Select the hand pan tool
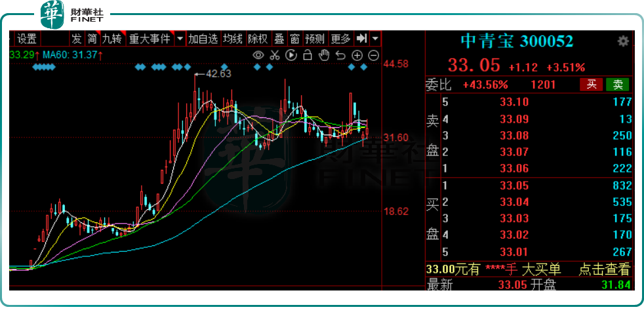Screen dimensions: 644x320 pos(325,55)
